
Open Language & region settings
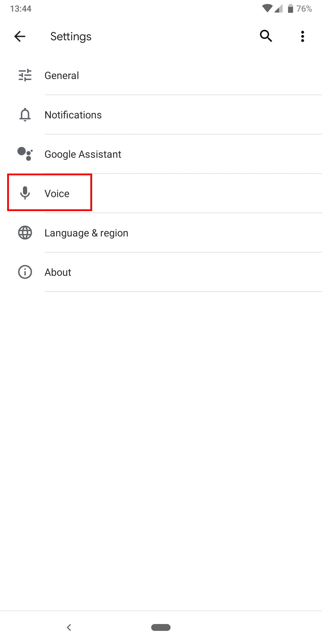tap(86, 233)
